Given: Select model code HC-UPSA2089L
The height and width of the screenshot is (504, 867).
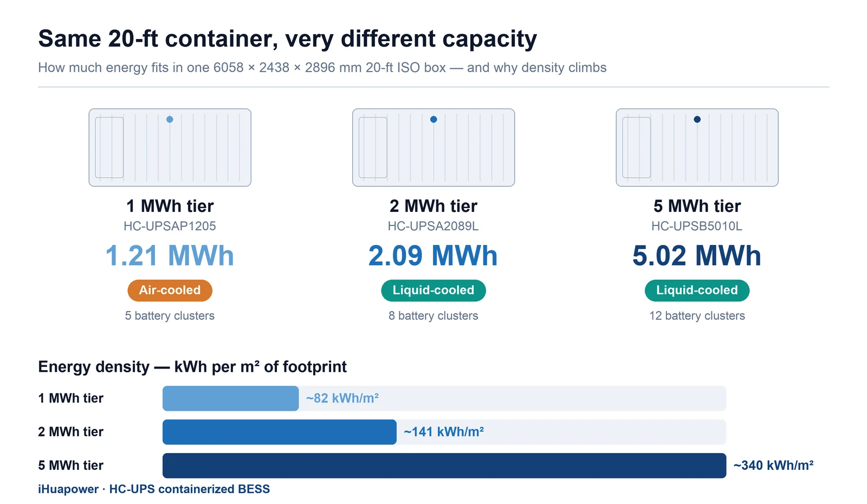Looking at the screenshot, I should point(433,226).
